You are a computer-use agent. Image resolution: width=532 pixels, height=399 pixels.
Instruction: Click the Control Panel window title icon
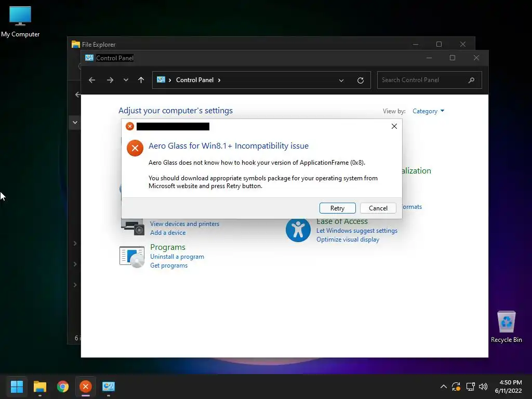(x=89, y=58)
